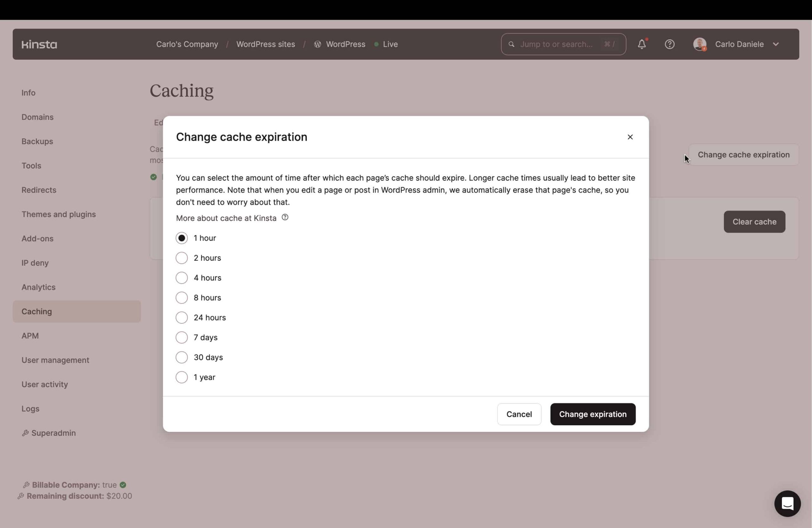The height and width of the screenshot is (528, 812).
Task: Click the notification bell icon
Action: pos(642,44)
